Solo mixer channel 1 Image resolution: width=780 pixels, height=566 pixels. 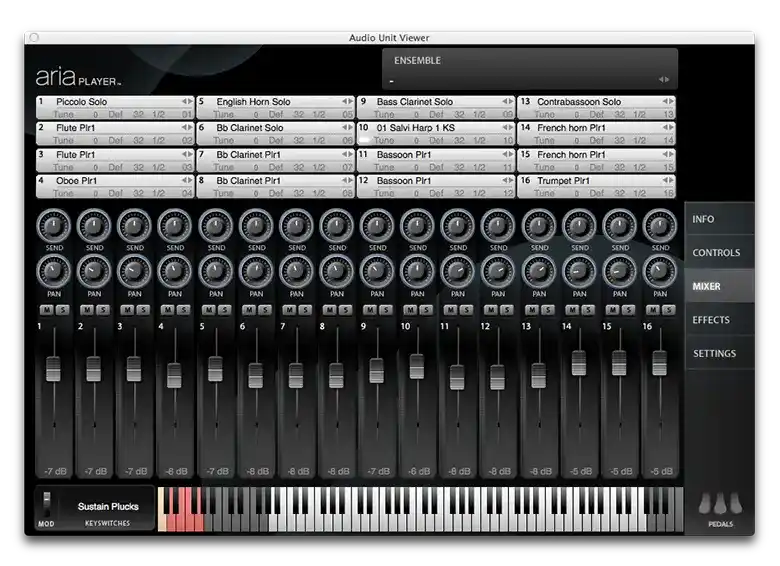(x=62, y=310)
